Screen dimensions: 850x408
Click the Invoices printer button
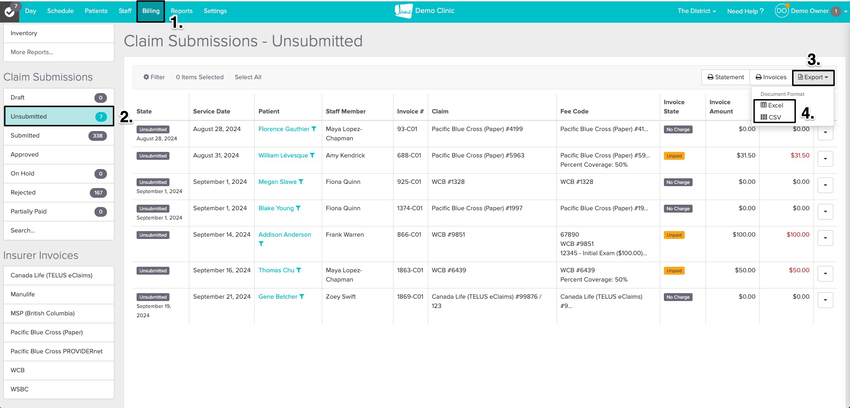pos(771,77)
